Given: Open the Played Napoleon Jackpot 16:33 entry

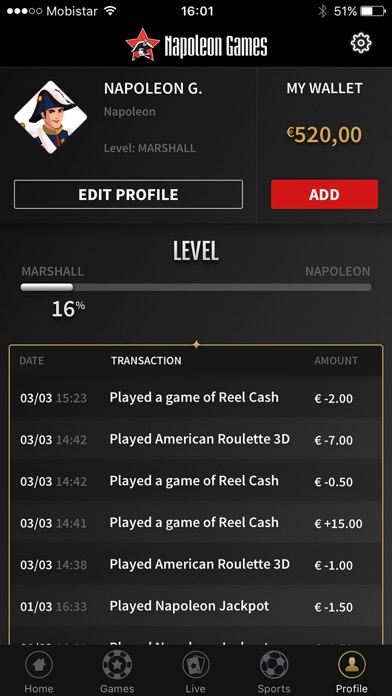Looking at the screenshot, I should click(x=196, y=606).
